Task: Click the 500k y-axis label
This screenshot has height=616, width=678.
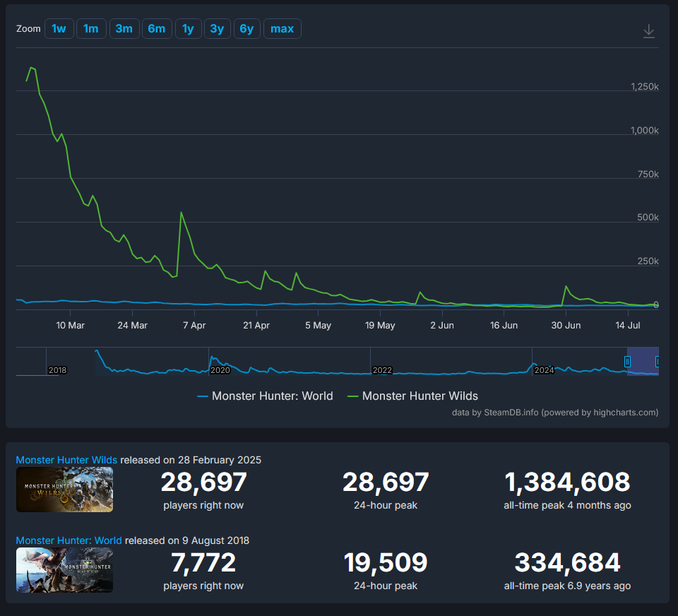Action: (648, 217)
